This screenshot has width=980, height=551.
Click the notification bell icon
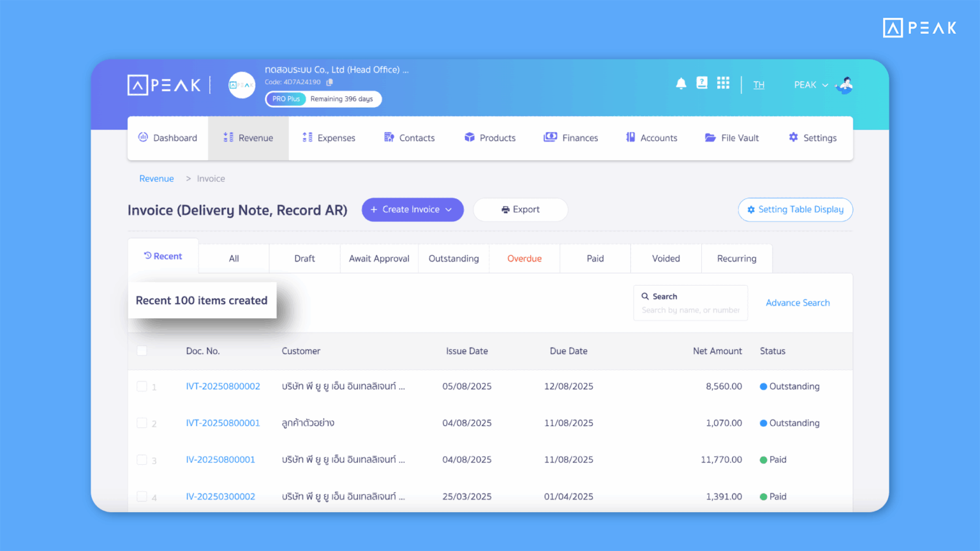681,84
